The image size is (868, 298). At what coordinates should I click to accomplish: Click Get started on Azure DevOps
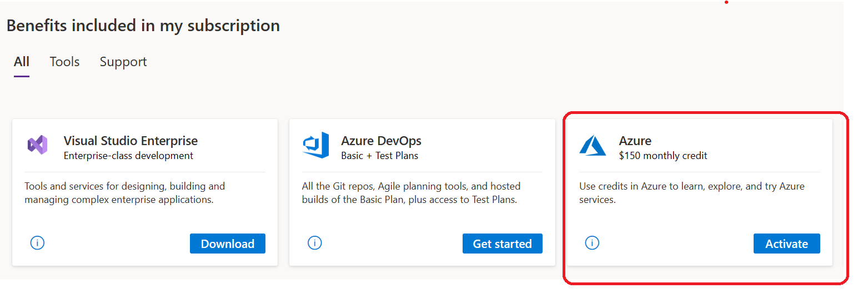coord(502,244)
